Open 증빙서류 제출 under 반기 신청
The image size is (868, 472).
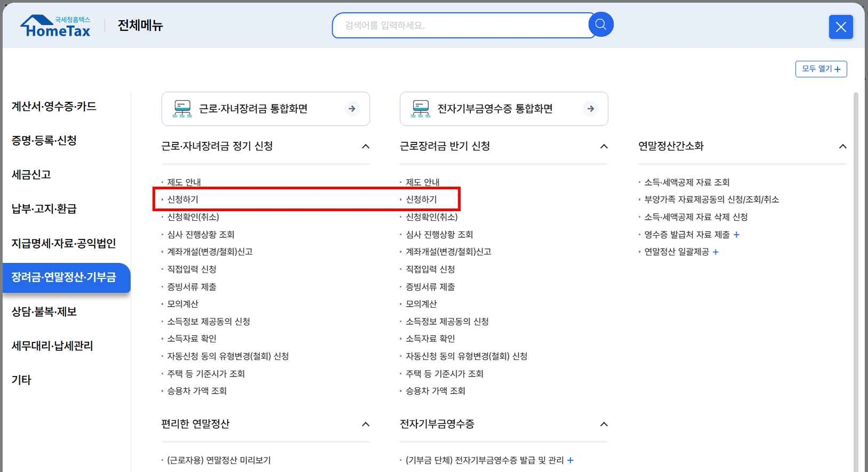pyautogui.click(x=430, y=287)
